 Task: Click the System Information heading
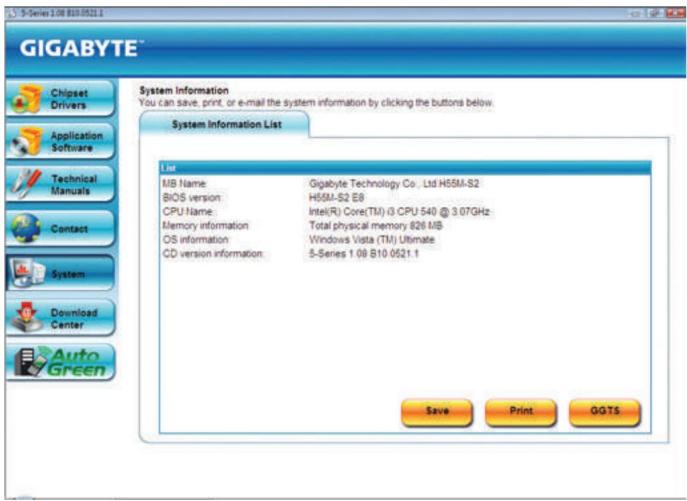[184, 91]
